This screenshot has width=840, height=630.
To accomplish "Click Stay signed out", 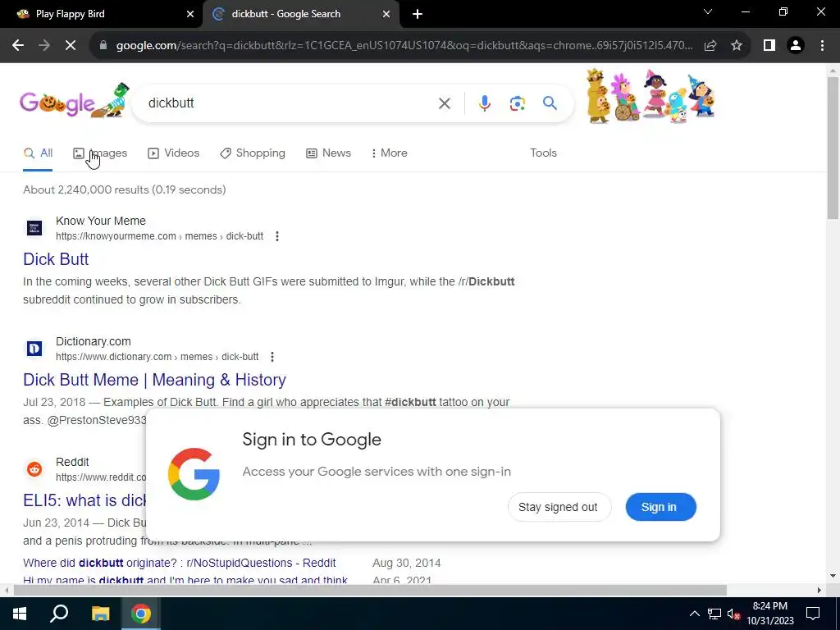I will coord(558,507).
